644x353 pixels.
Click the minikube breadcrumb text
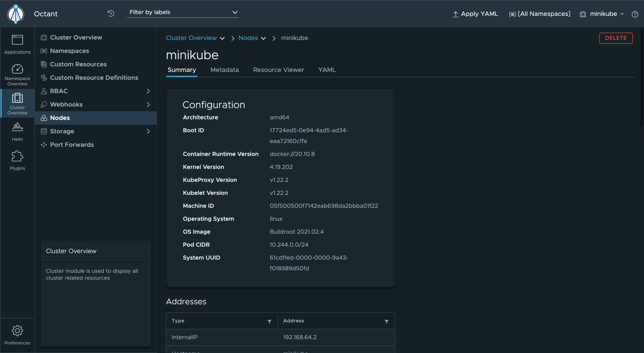pyautogui.click(x=294, y=38)
